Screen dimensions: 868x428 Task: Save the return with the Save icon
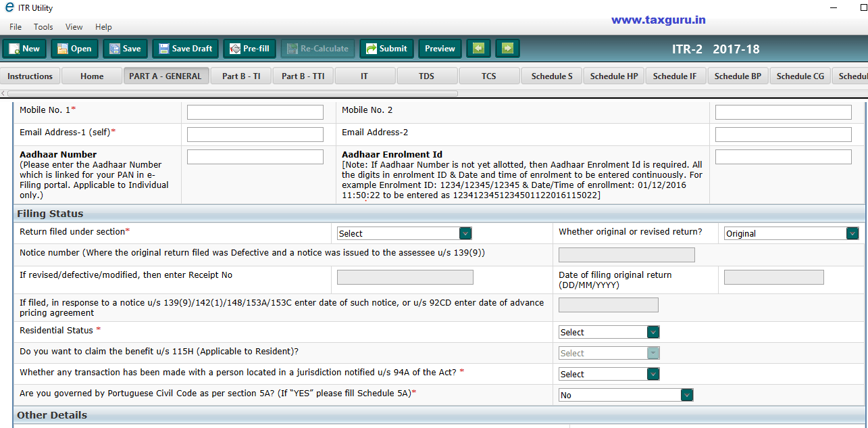point(124,48)
